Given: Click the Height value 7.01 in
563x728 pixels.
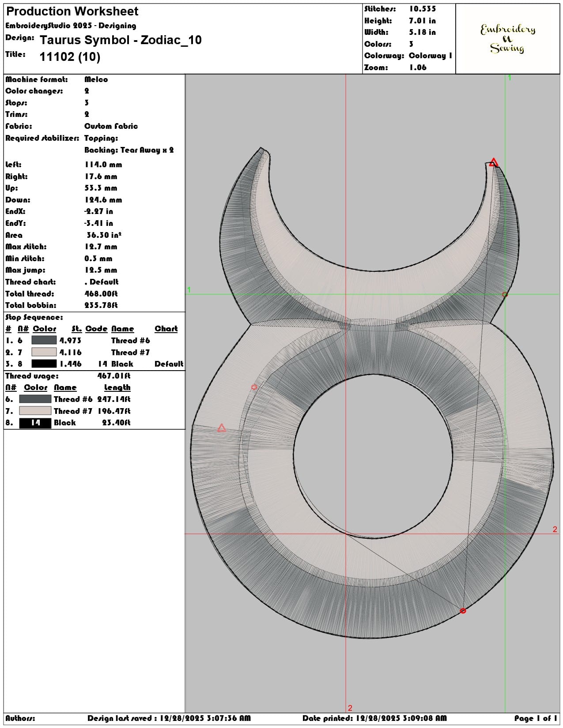Looking at the screenshot, I should click(422, 21).
